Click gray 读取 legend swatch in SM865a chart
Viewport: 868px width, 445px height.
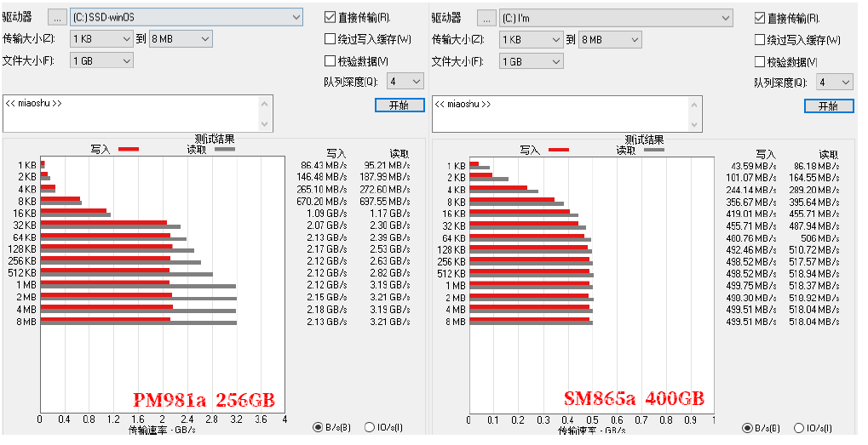(x=653, y=150)
